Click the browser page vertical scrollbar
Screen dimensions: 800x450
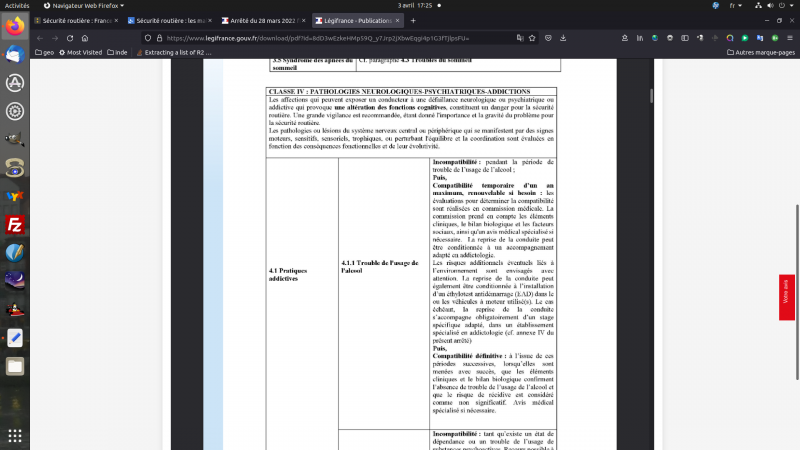click(797, 292)
